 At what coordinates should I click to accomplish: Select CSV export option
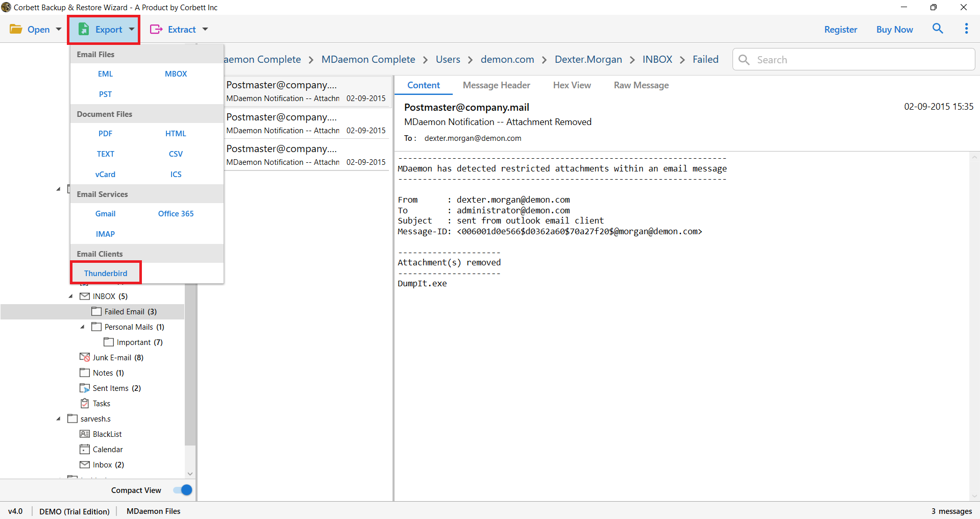pos(176,154)
